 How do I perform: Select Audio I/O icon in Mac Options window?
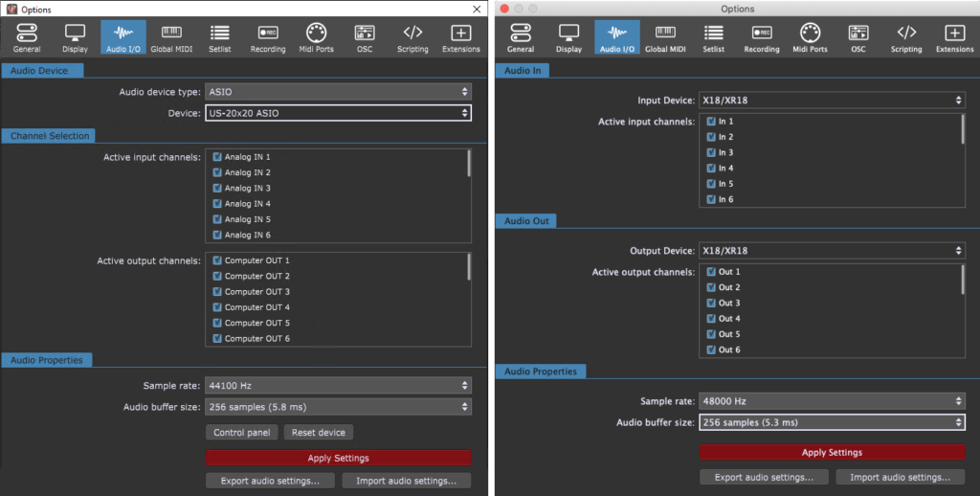point(617,37)
